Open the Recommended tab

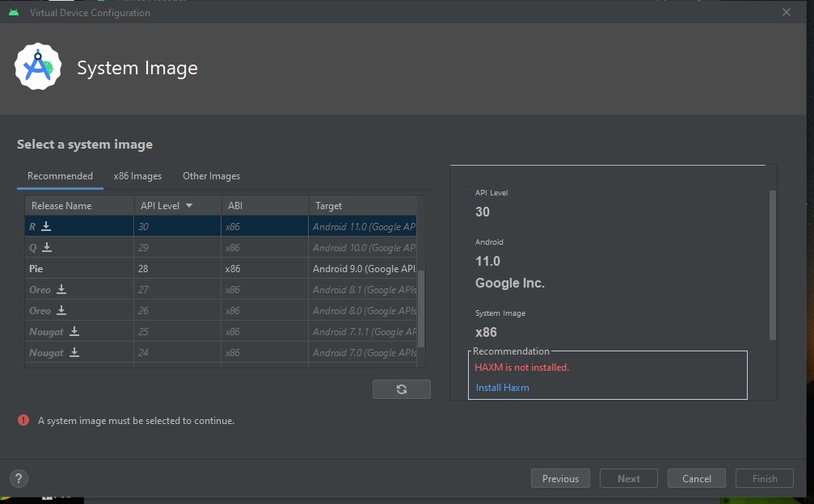[60, 176]
